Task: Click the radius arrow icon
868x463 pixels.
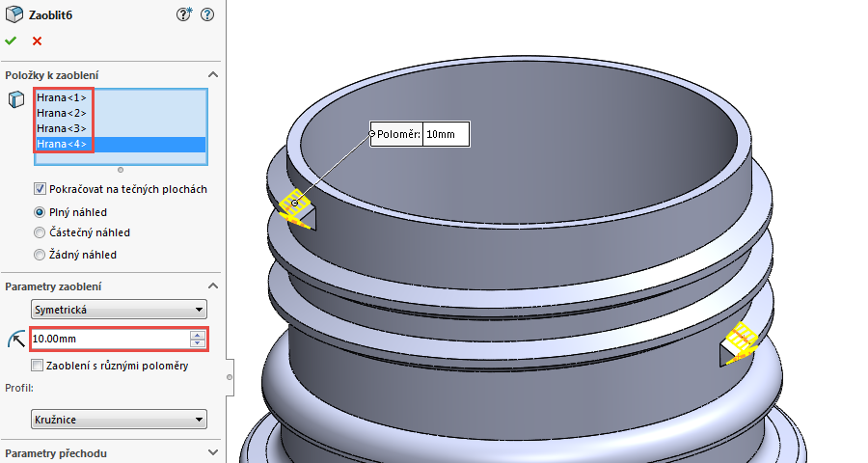Action: [16, 339]
